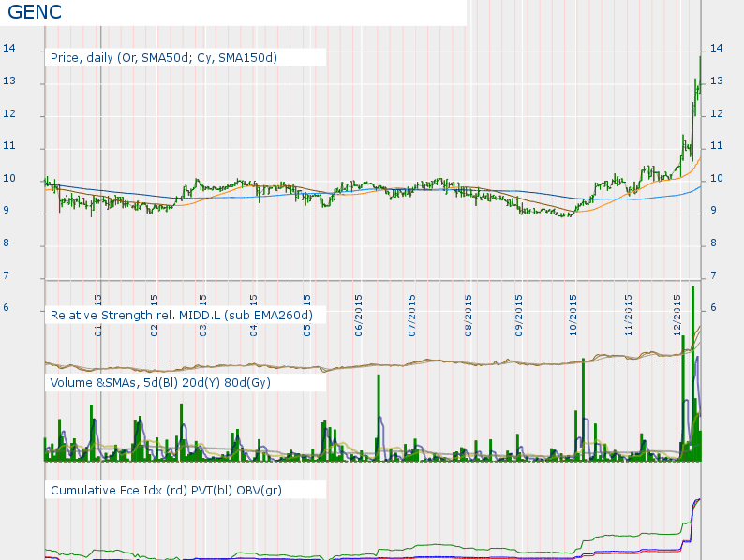Viewport: 744px width, 560px height.
Task: Click the Cumulative Fce Idx panel label
Action: [166, 490]
